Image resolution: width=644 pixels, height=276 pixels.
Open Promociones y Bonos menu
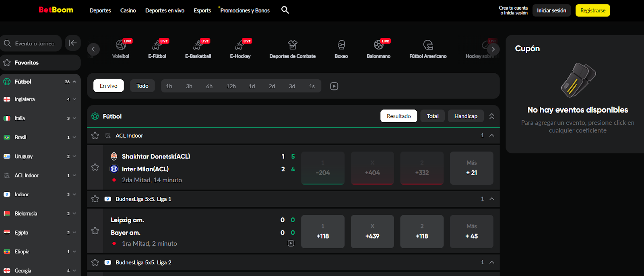coord(245,10)
